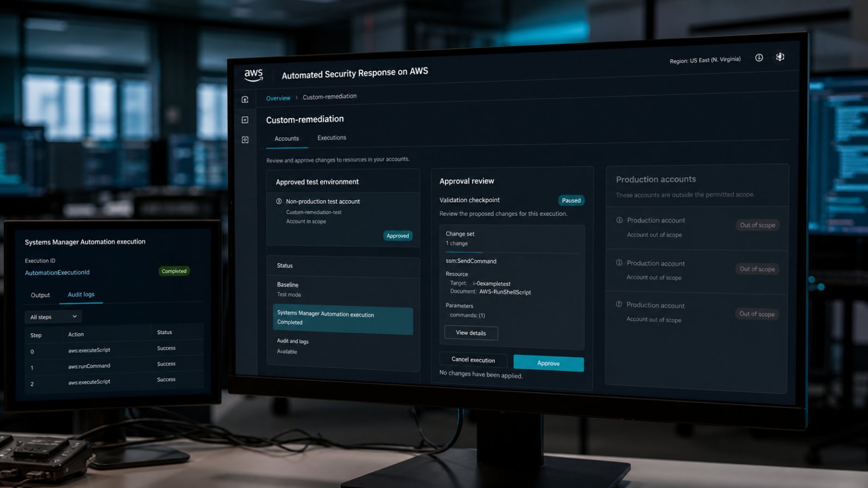Click step 1 aws:runCommand row
The height and width of the screenshot is (488, 868).
[x=114, y=366]
